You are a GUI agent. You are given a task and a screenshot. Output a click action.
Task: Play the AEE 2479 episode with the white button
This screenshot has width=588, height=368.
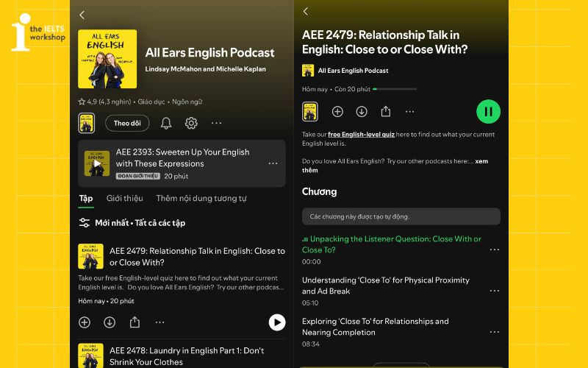pyautogui.click(x=277, y=322)
